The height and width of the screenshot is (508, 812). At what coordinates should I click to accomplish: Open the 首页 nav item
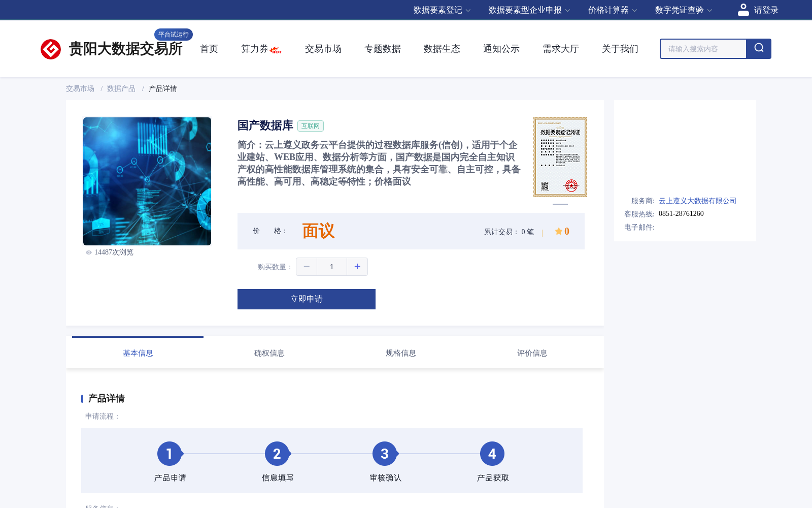tap(209, 49)
